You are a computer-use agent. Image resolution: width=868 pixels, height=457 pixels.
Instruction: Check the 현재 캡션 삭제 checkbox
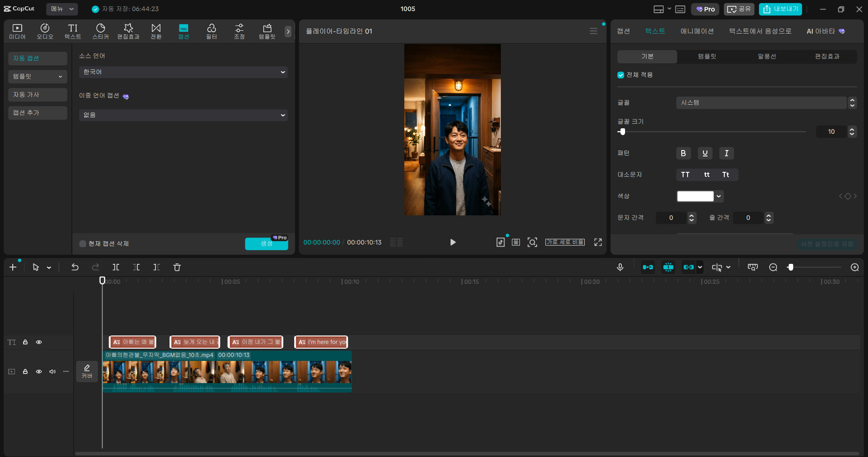coord(82,244)
